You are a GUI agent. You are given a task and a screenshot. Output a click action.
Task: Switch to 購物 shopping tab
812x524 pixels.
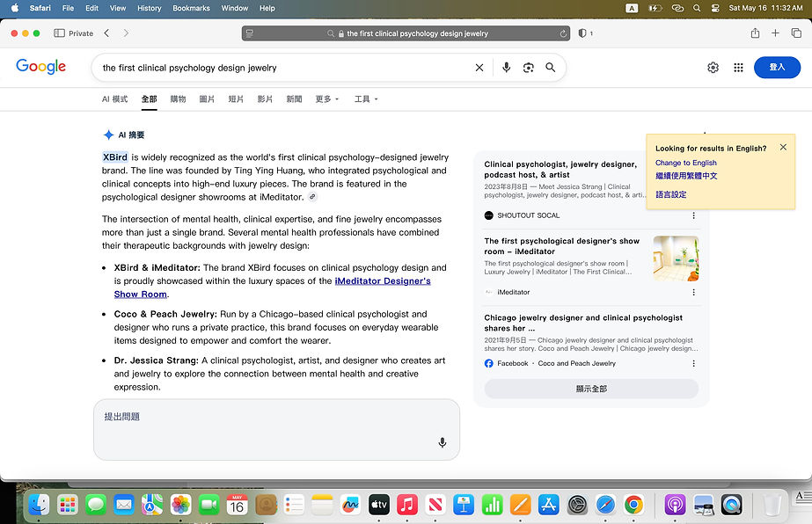tap(178, 98)
